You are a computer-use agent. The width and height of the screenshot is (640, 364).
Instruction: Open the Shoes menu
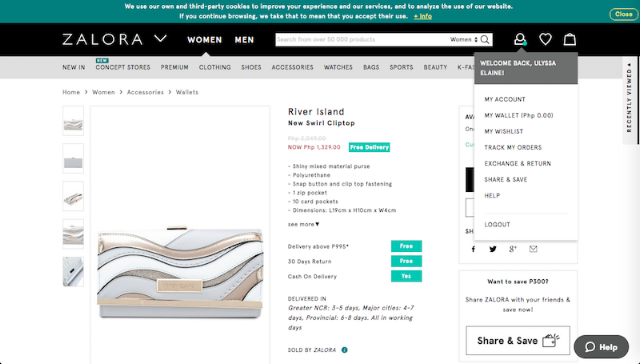click(x=251, y=67)
